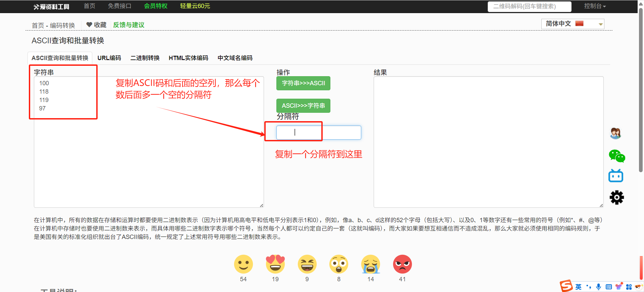The image size is (644, 292).
Task: Click the 二维码解码 search box
Action: [x=529, y=6]
